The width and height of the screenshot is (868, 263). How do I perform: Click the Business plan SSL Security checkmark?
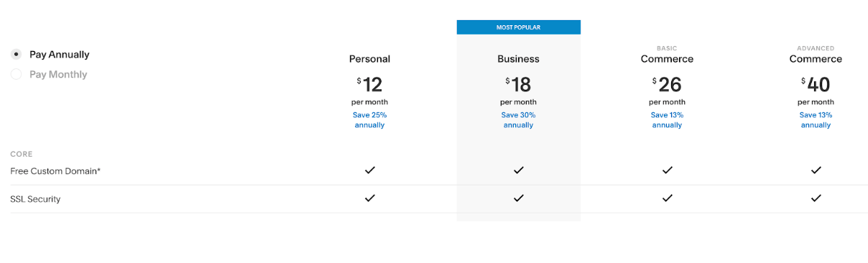pos(519,198)
